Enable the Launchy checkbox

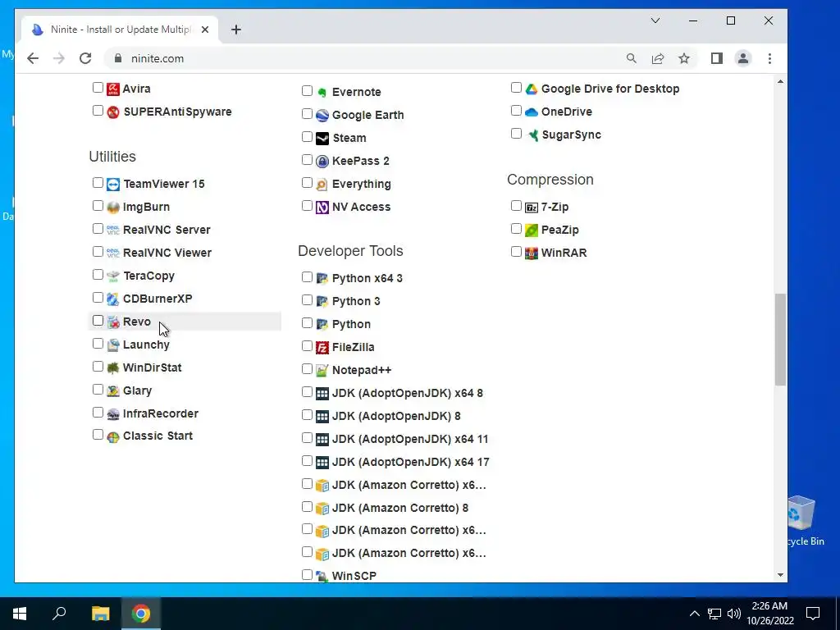pyautogui.click(x=98, y=344)
